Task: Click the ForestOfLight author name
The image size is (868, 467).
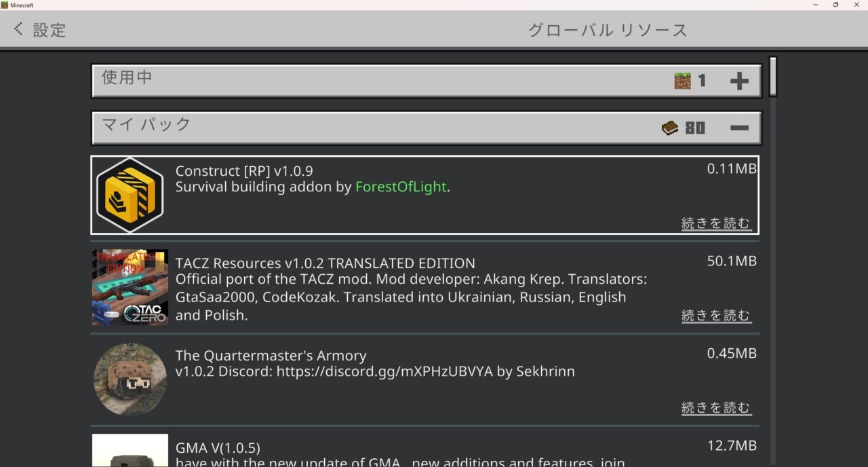Action: coord(401,187)
